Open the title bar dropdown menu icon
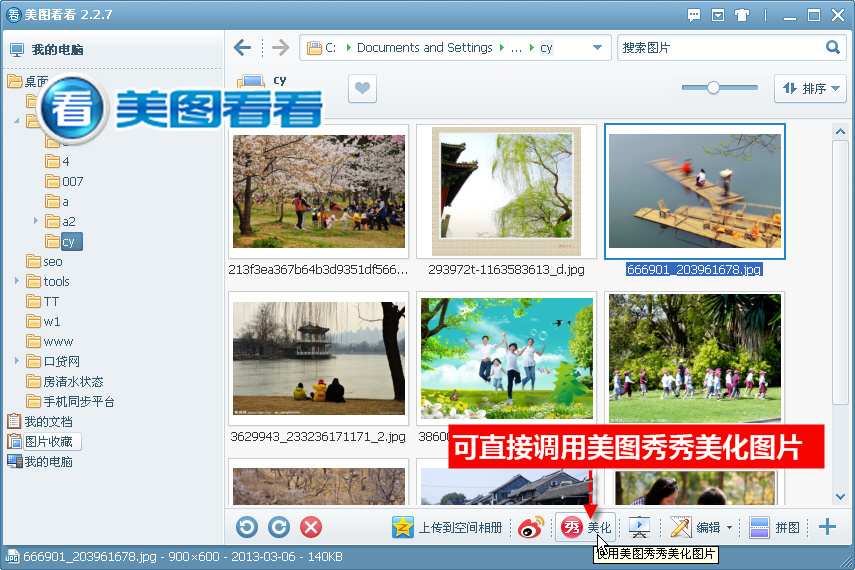This screenshot has width=855, height=570. (718, 15)
